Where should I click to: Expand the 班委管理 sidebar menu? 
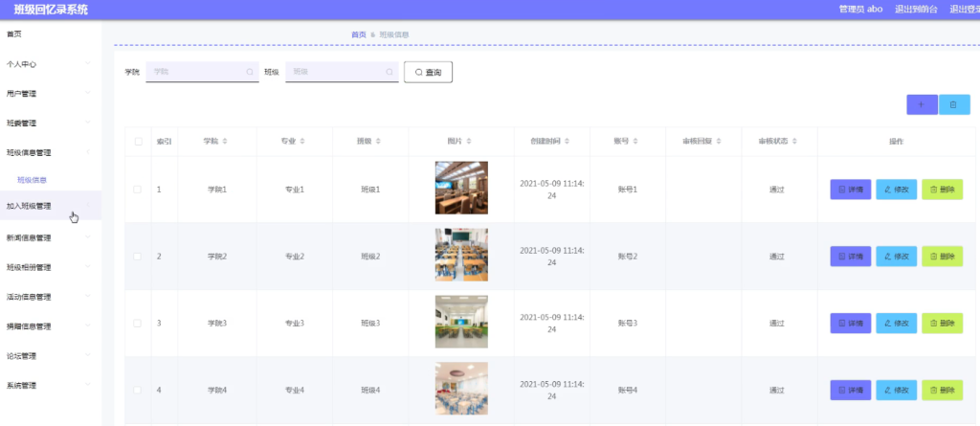tap(51, 123)
